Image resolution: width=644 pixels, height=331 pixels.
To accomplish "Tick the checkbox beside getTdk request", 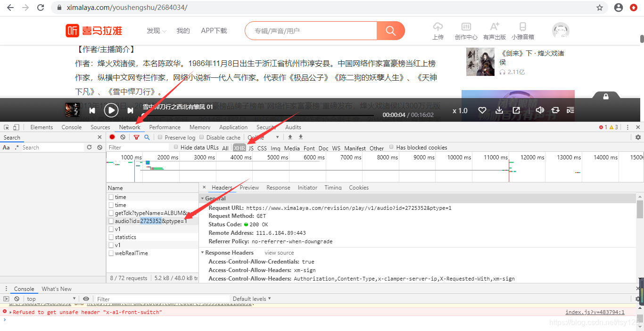I will pos(111,213).
